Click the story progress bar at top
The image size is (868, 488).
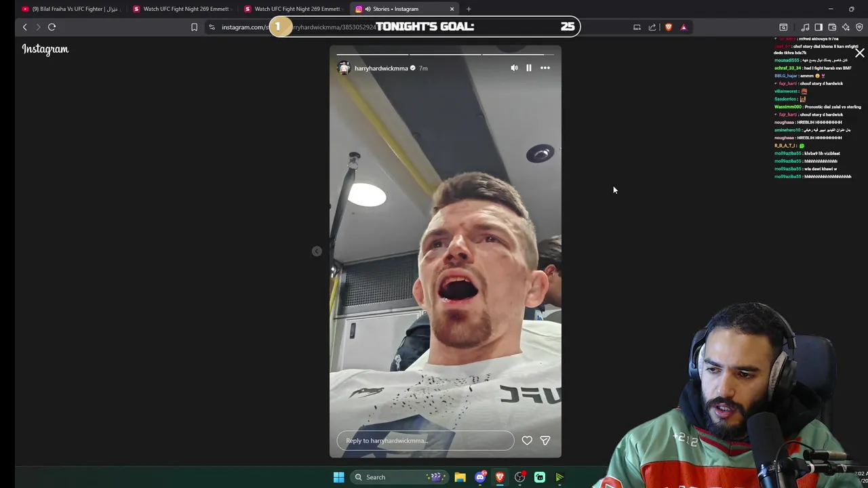446,54
